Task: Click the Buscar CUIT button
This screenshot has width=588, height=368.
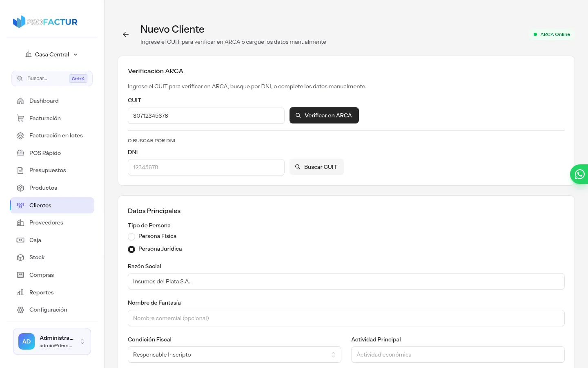Action: coord(316,167)
